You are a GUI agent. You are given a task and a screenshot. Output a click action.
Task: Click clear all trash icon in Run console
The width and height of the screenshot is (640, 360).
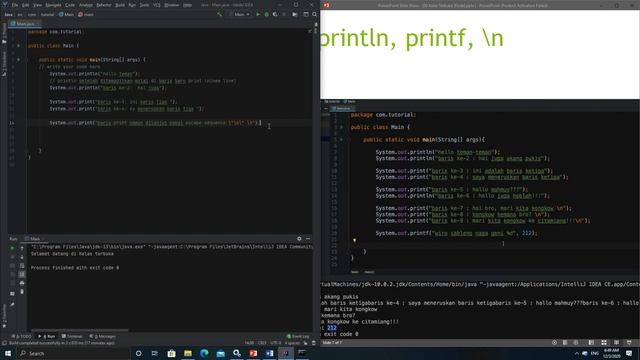(x=22, y=291)
